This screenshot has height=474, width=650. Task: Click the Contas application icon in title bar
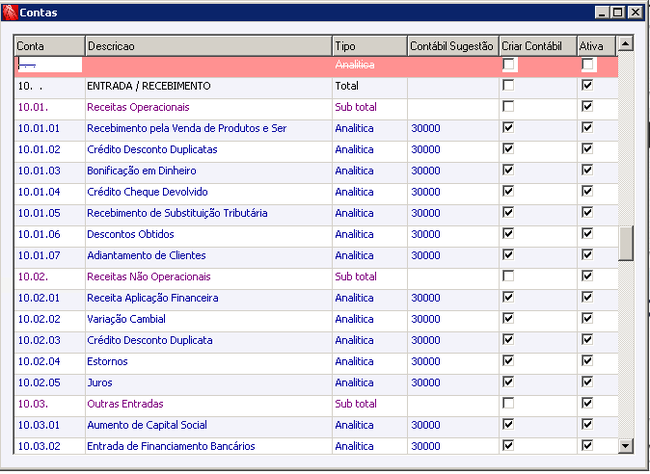click(x=10, y=12)
